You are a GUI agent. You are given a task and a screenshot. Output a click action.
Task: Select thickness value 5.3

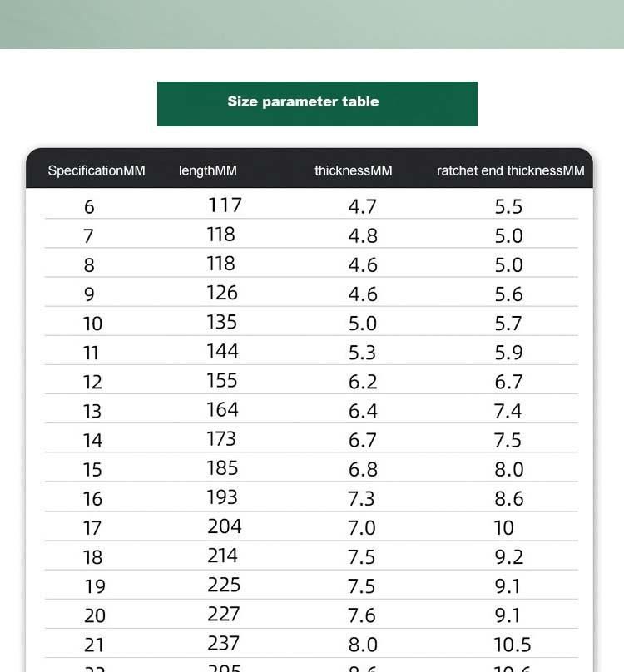[x=363, y=353]
